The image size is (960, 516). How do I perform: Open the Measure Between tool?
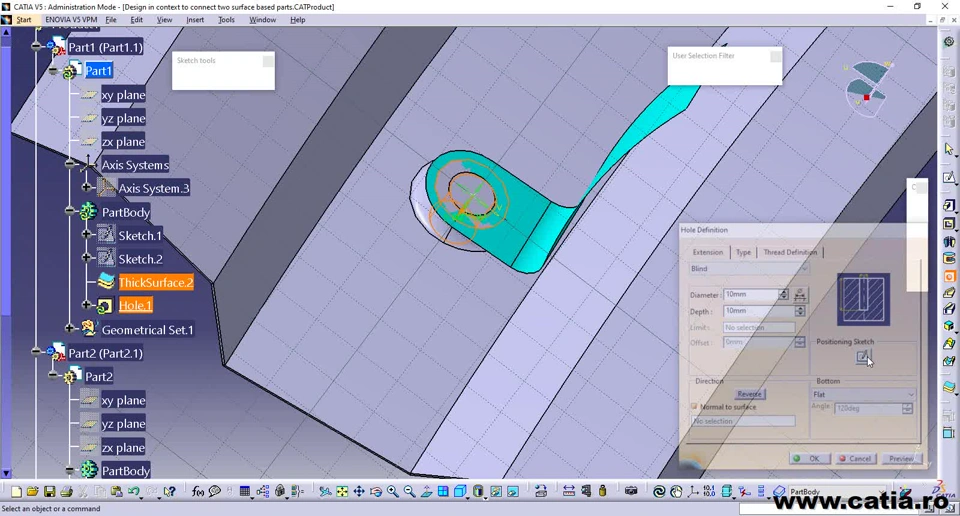(569, 492)
